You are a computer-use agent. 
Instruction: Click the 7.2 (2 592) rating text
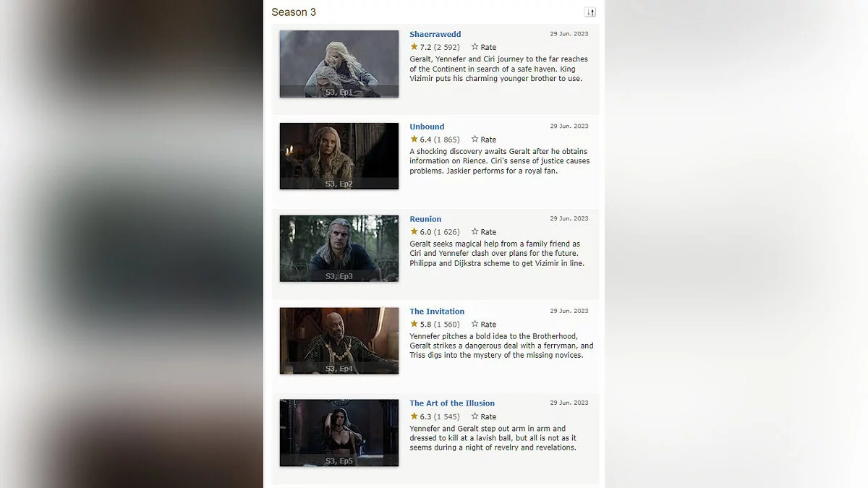(x=440, y=47)
